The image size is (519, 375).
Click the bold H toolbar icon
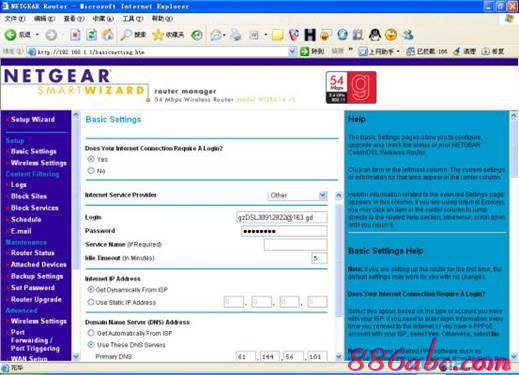click(310, 35)
